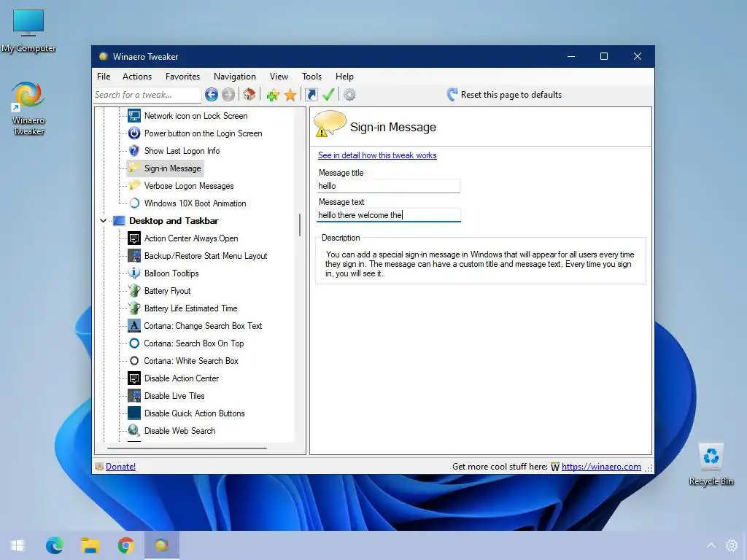Click the tree panel vertical scrollbar thumb
The height and width of the screenshot is (560, 747).
(300, 225)
